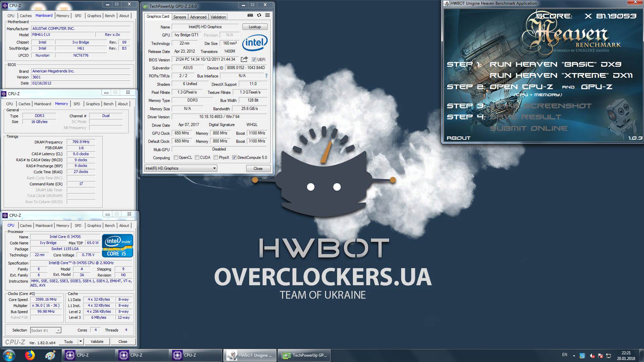Click the Validate button in CPU-Z
This screenshot has height=362, width=644.
(x=97, y=342)
